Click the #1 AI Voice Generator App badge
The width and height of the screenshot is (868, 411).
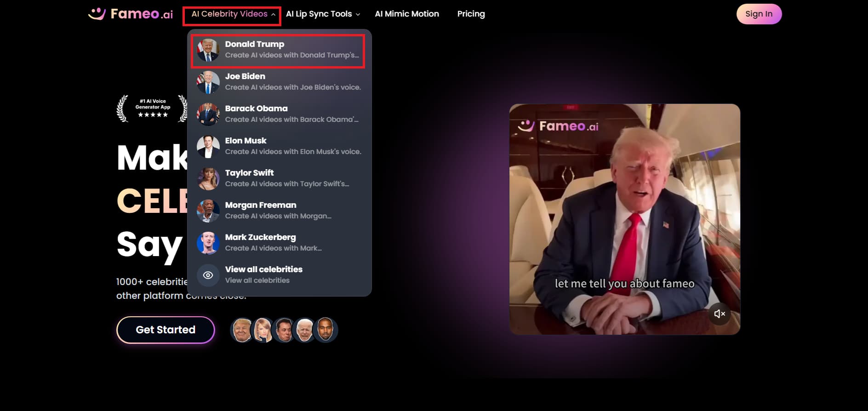[153, 108]
